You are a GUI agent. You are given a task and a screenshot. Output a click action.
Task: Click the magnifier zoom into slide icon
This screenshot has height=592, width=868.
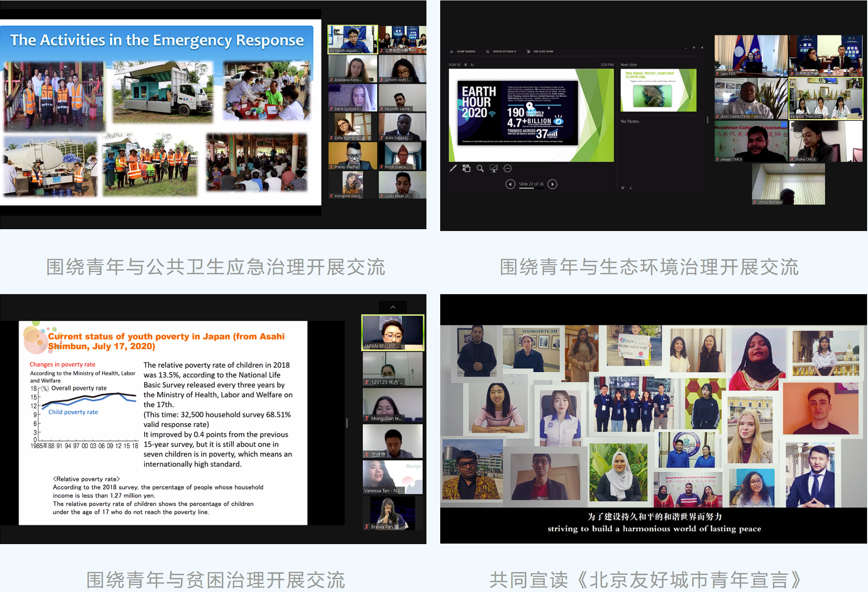click(480, 169)
